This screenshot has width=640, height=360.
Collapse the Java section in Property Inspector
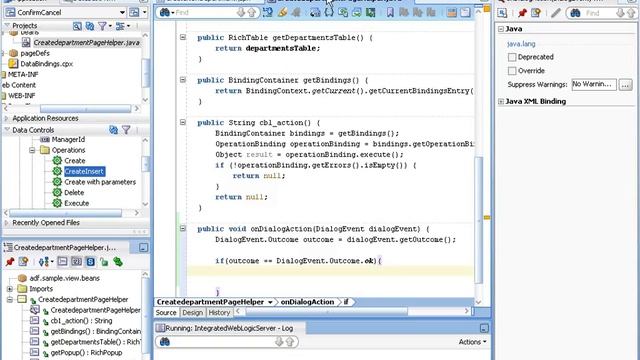coord(501,29)
